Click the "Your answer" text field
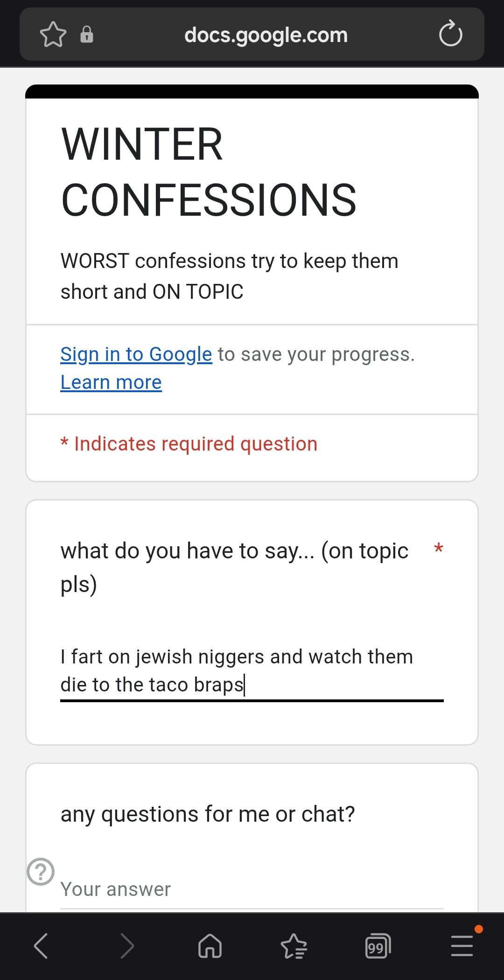Viewport: 504px width, 980px height. pyautogui.click(x=251, y=889)
